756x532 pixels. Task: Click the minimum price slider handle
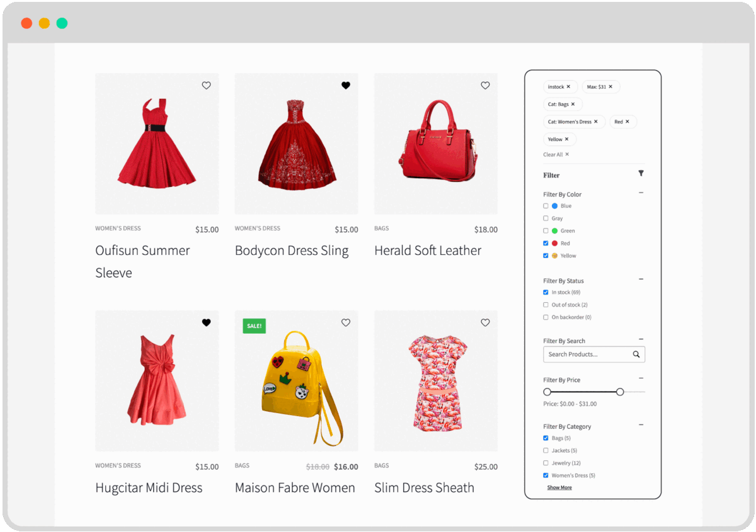coord(547,392)
